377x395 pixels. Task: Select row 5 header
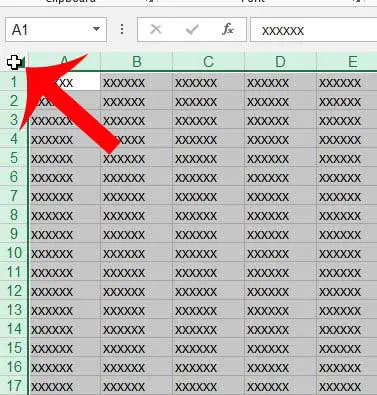[x=14, y=158]
